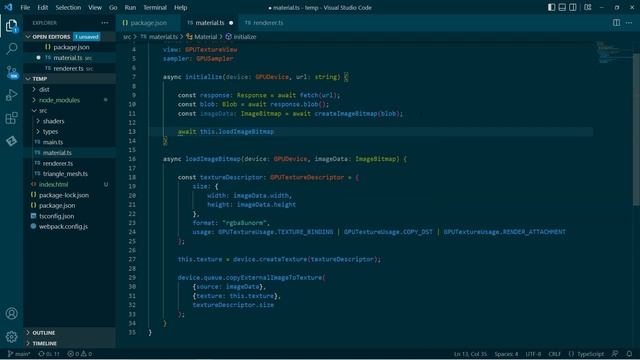This screenshot has width=640, height=360.
Task: Click the main branch indicator
Action: click(x=19, y=354)
